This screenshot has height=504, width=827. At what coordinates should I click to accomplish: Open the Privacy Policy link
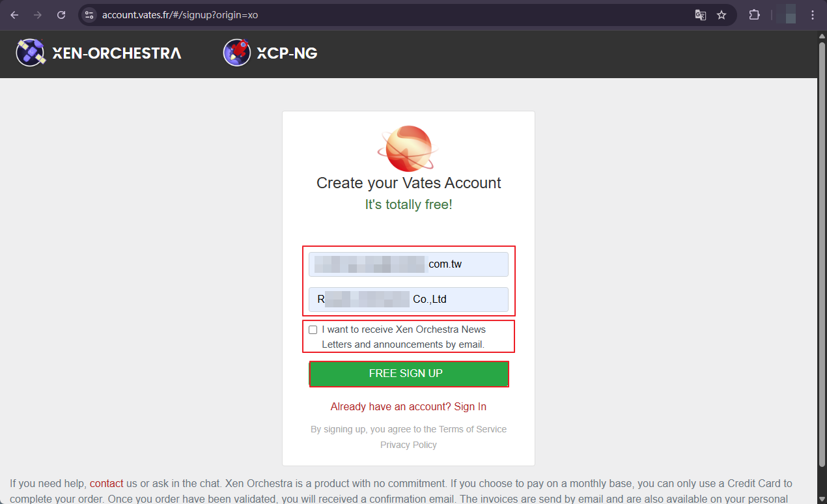point(408,445)
